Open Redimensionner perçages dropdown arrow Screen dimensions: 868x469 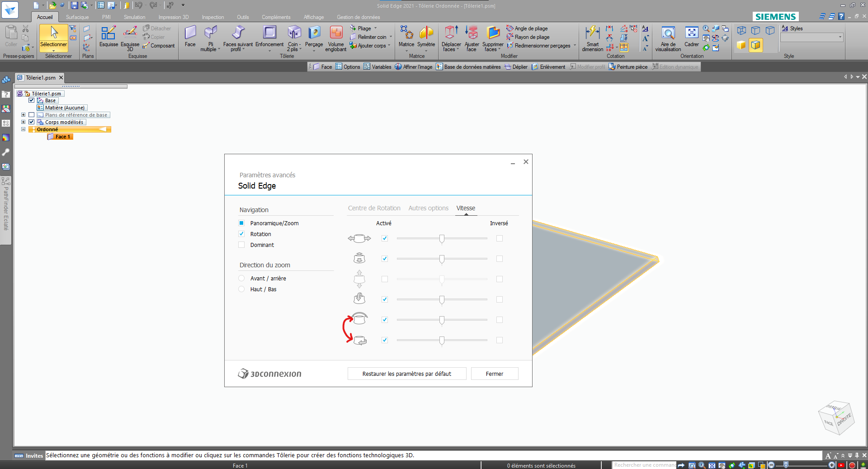click(x=575, y=46)
